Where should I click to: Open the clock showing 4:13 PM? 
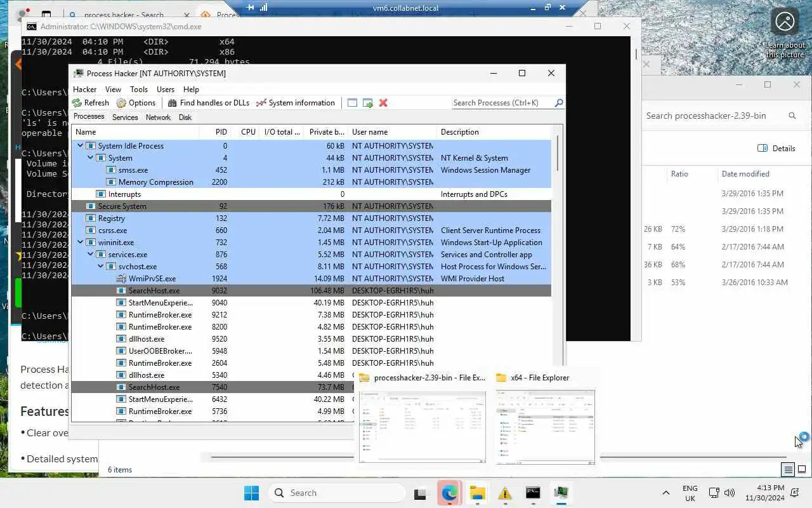(x=764, y=493)
